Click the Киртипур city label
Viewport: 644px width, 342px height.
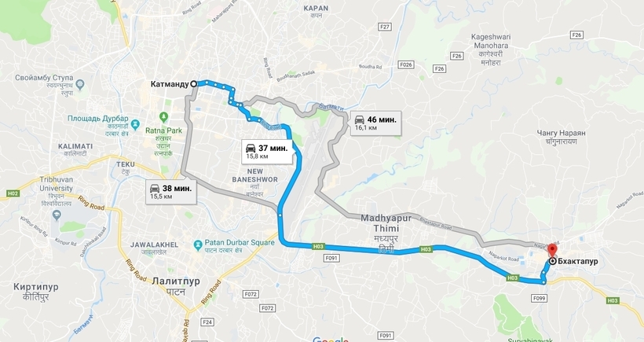[35, 287]
